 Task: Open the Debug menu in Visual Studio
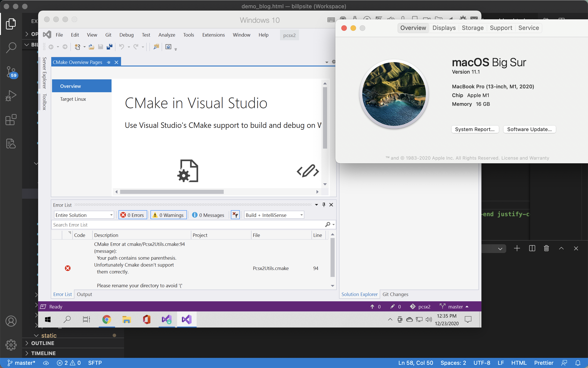click(126, 35)
